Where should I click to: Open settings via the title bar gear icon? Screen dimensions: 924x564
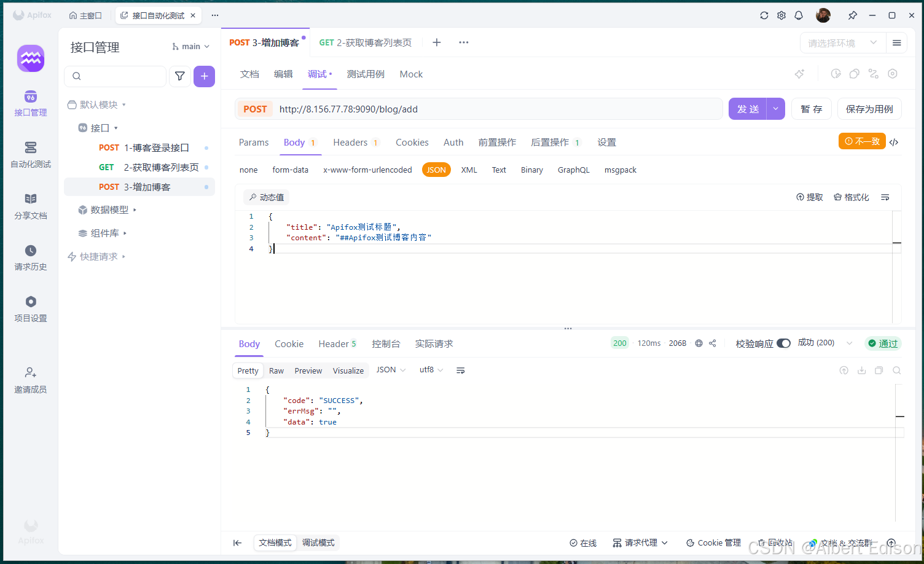(x=781, y=15)
